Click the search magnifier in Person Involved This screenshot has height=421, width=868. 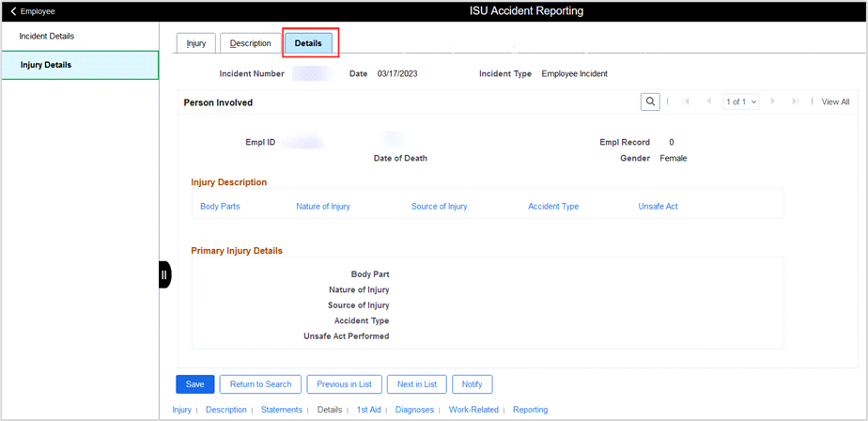650,101
